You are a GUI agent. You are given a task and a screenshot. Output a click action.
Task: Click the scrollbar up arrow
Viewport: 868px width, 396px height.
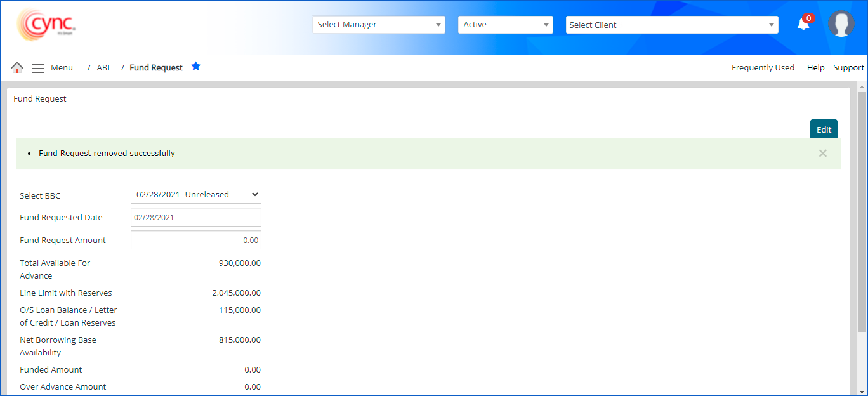[862, 86]
